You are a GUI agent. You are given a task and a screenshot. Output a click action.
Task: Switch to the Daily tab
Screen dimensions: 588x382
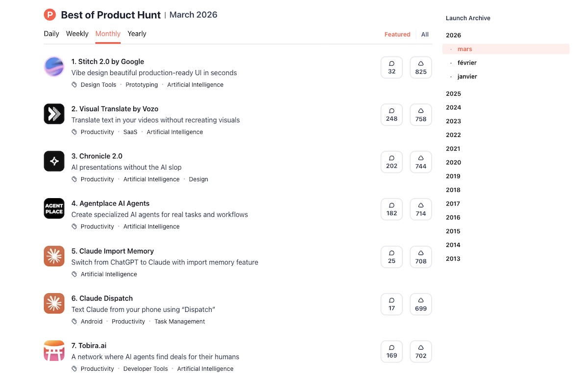click(x=51, y=34)
